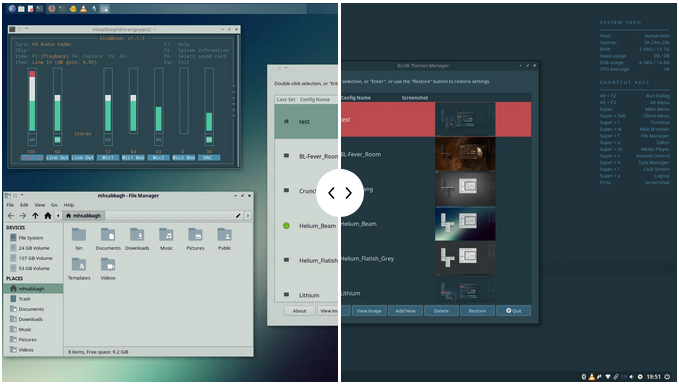Open the View menu in File Manager
The image size is (679, 384).
pos(40,205)
